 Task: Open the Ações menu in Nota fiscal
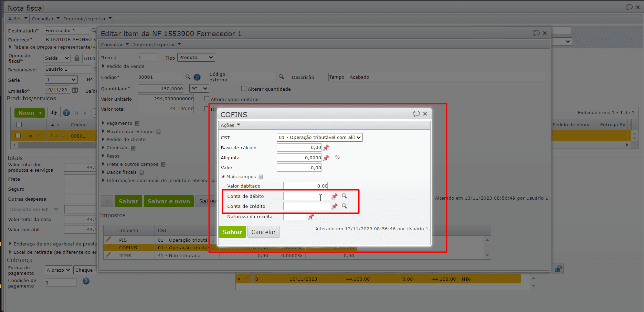pyautogui.click(x=18, y=19)
